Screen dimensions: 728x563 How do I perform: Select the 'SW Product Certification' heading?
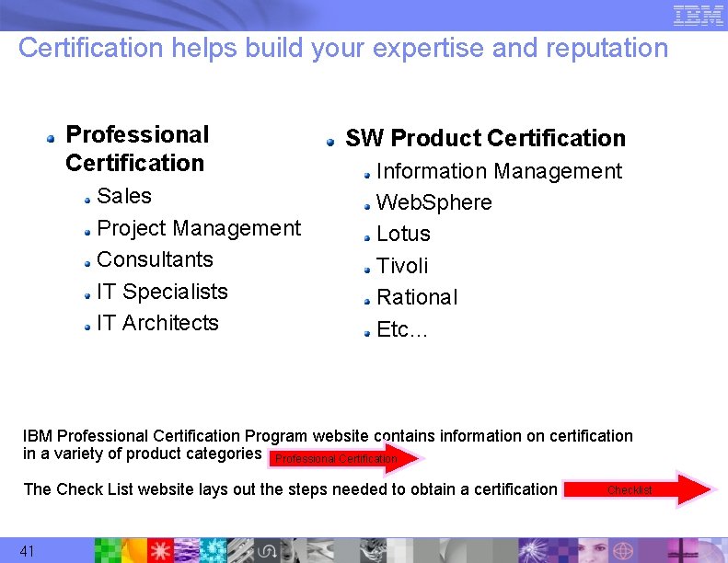(486, 138)
